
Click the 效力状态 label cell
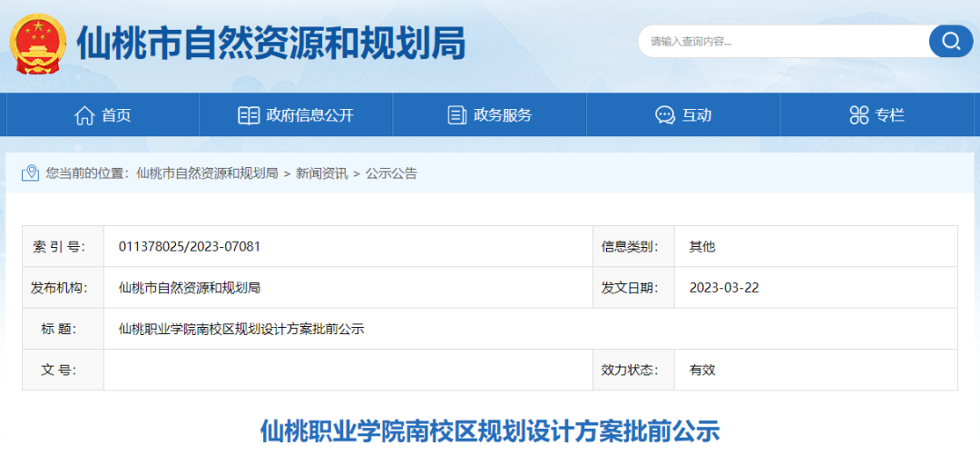[633, 370]
